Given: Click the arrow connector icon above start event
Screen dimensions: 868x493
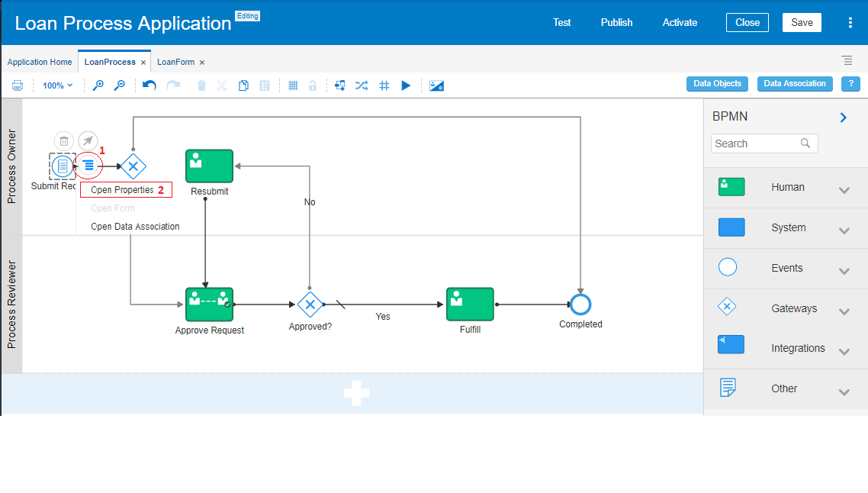Looking at the screenshot, I should (x=88, y=140).
